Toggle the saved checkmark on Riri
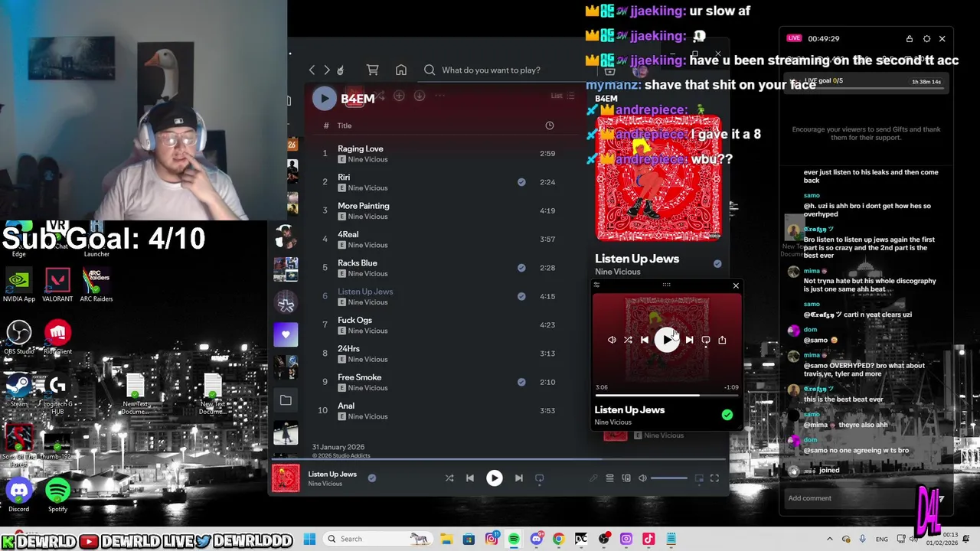This screenshot has width=980, height=551. pos(521,182)
